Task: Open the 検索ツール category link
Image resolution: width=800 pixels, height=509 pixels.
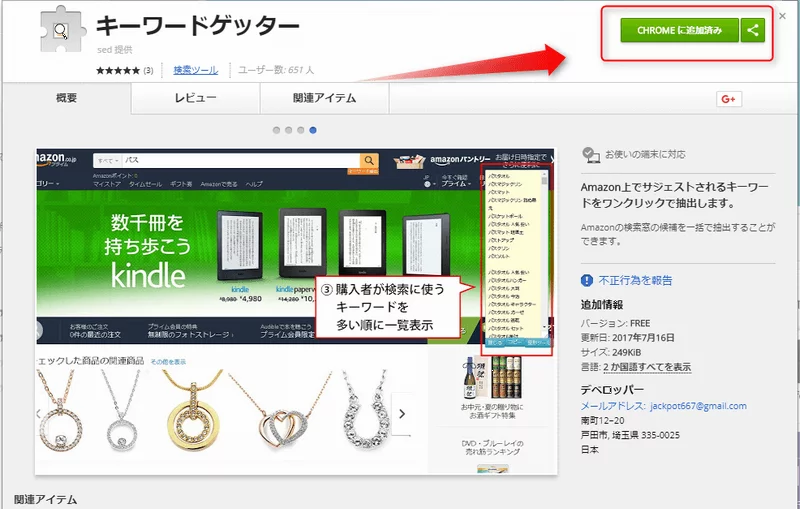Action: click(195, 70)
